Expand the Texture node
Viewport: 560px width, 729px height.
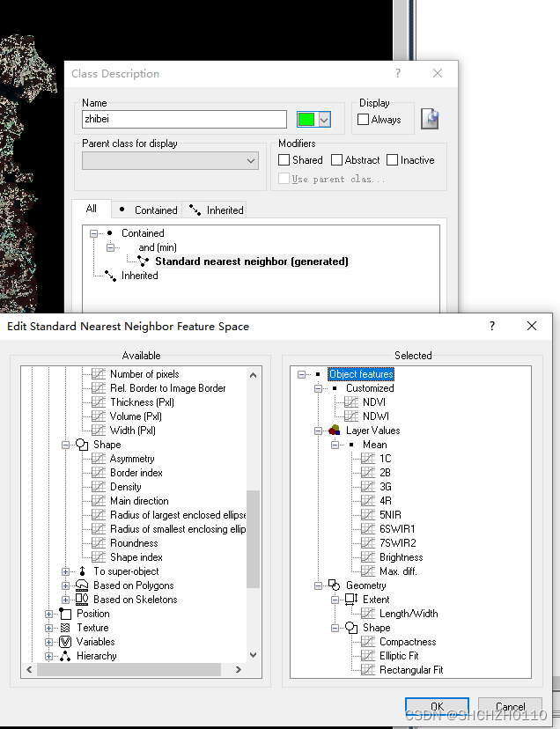coord(48,628)
